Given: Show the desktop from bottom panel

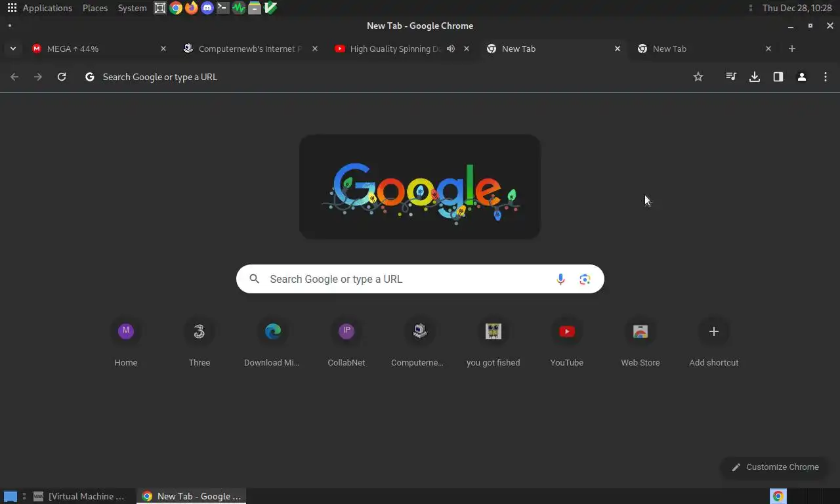Looking at the screenshot, I should click(x=10, y=496).
